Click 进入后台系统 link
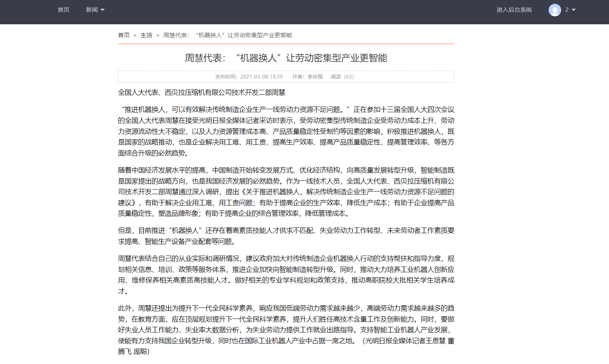The width and height of the screenshot is (609, 364). (x=514, y=10)
